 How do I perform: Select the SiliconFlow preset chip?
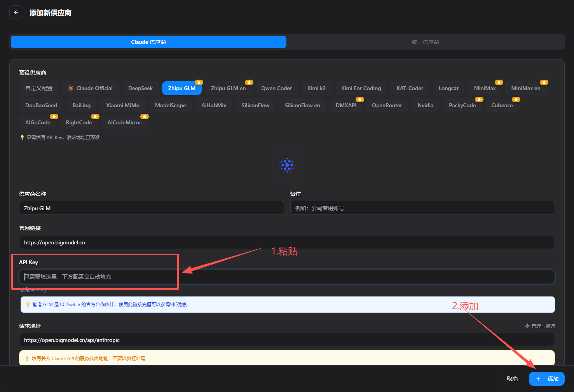coord(255,105)
